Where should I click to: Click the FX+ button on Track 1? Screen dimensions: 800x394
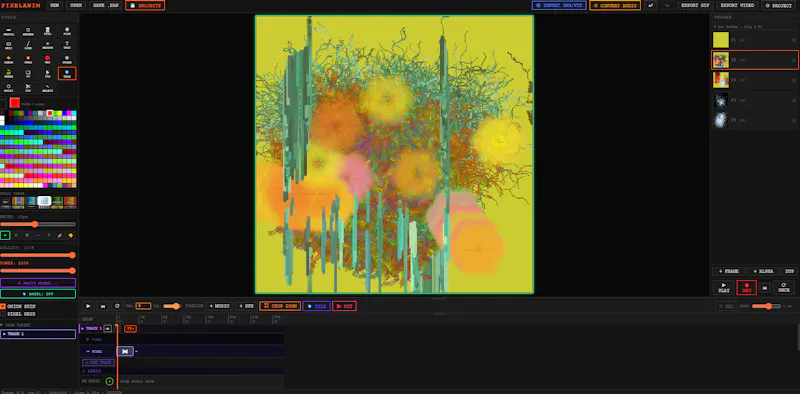coord(131,329)
